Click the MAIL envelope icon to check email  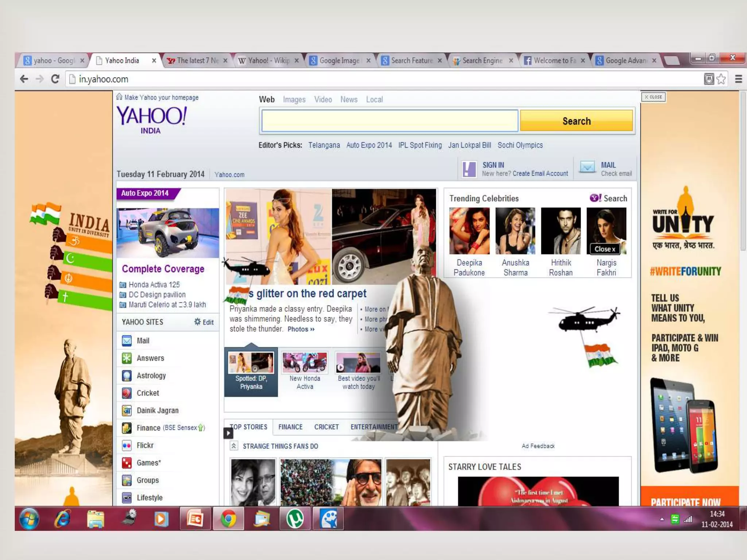tap(587, 167)
